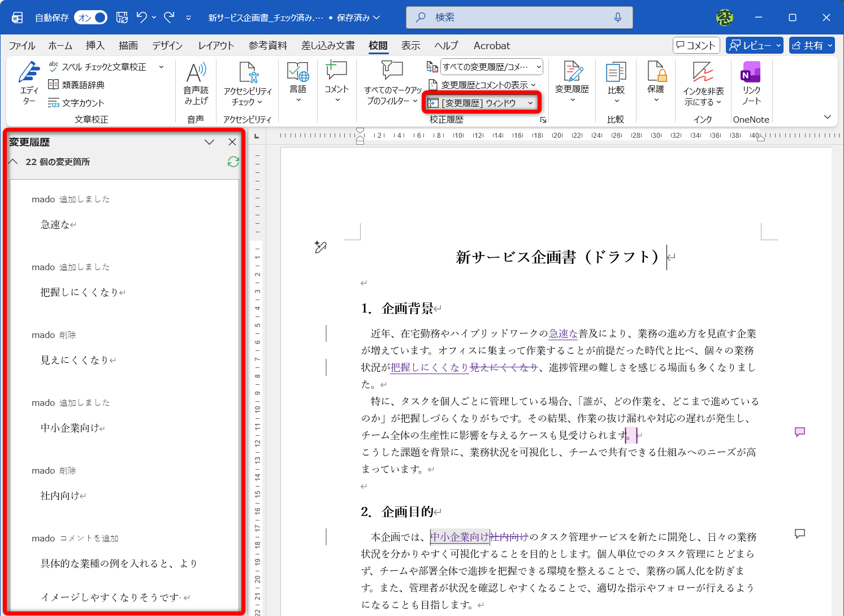Toggle インクを非表示にする

(x=703, y=83)
